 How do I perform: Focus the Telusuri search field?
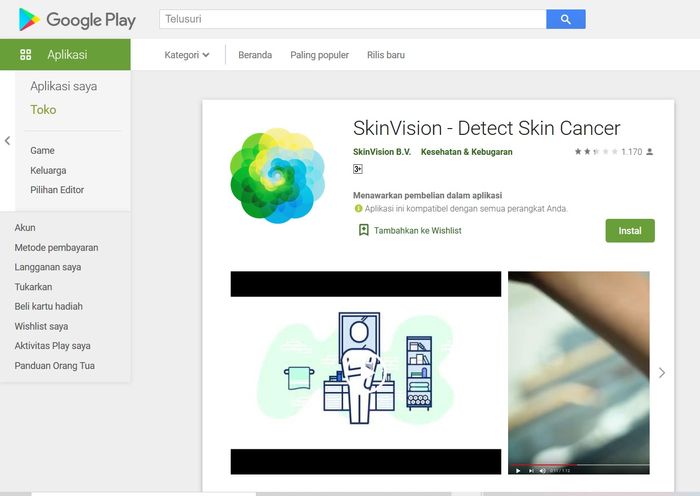pyautogui.click(x=353, y=19)
